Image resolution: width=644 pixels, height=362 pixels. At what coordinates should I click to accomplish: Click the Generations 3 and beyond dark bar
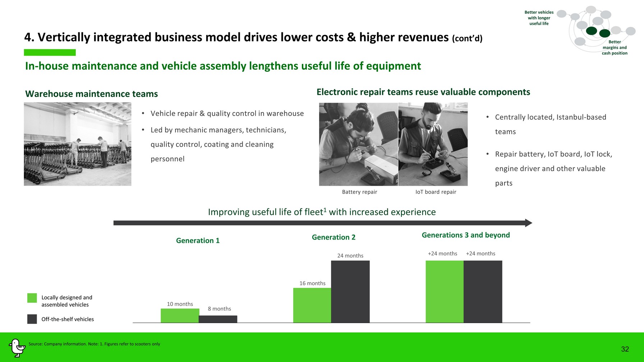point(483,292)
